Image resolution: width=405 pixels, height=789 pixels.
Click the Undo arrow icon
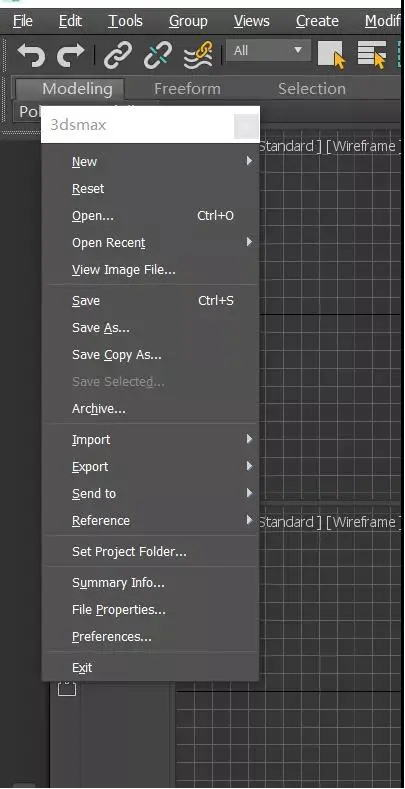(x=31, y=54)
